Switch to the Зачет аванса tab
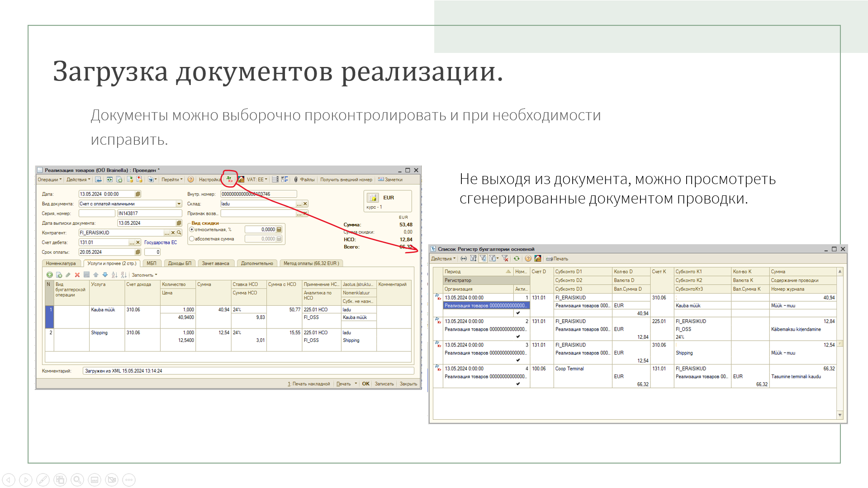Screen dimensions: 868x488 click(215, 263)
